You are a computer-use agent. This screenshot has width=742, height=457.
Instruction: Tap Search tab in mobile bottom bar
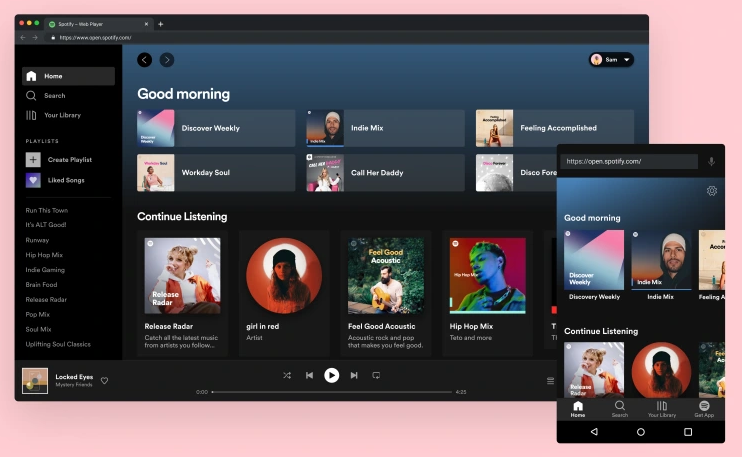pos(619,409)
